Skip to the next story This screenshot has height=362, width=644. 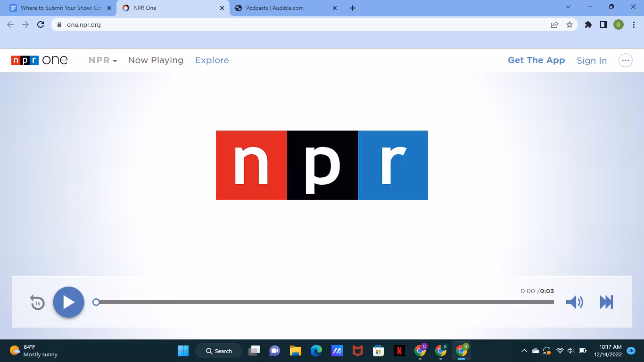click(x=606, y=302)
